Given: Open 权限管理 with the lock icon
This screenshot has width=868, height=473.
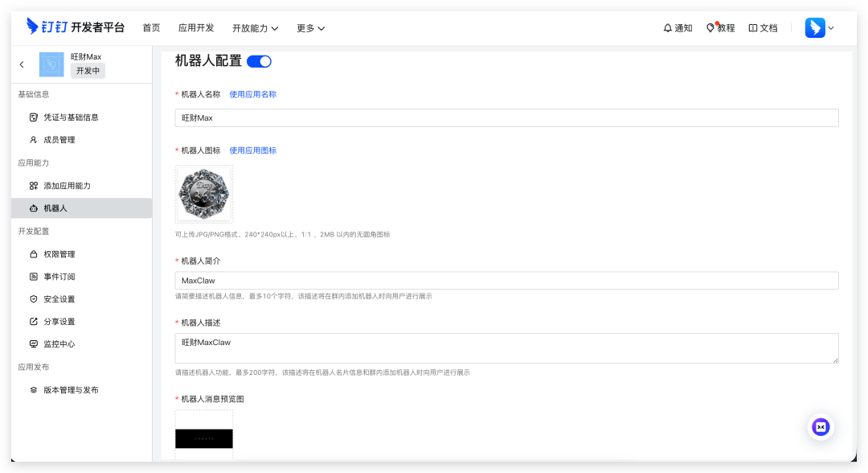Looking at the screenshot, I should pyautogui.click(x=34, y=254).
